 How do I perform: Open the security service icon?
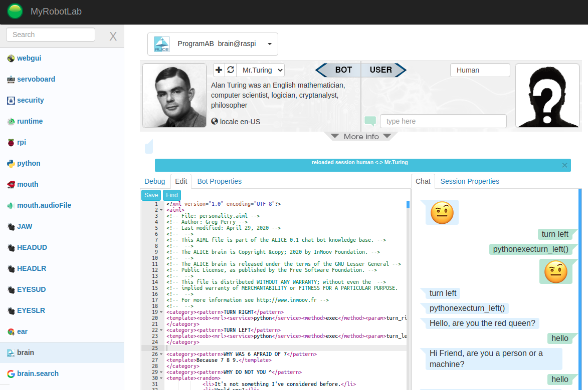11,101
